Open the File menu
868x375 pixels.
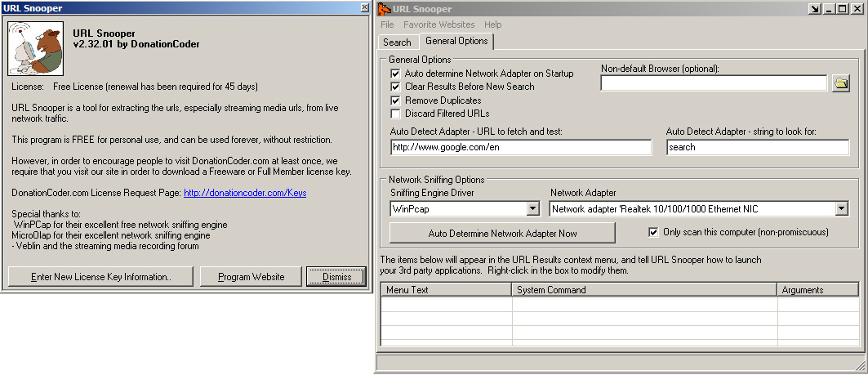(388, 25)
